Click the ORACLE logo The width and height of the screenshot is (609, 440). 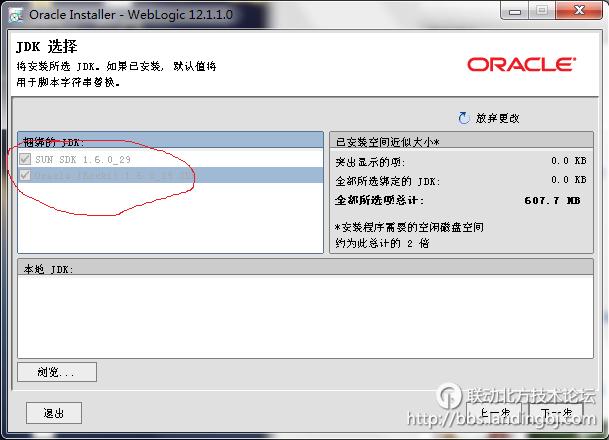(521, 64)
